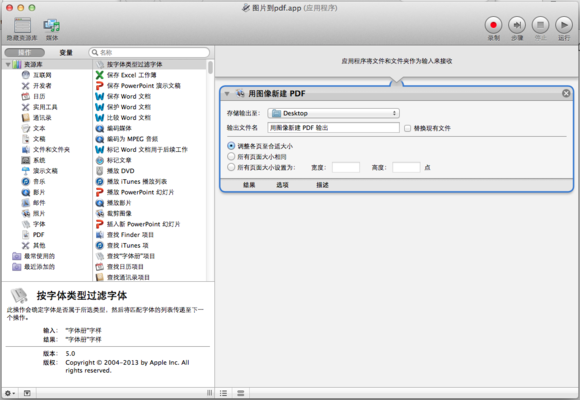Select the 播放 DVD action
Screen dimensions: 580x400
150,171
